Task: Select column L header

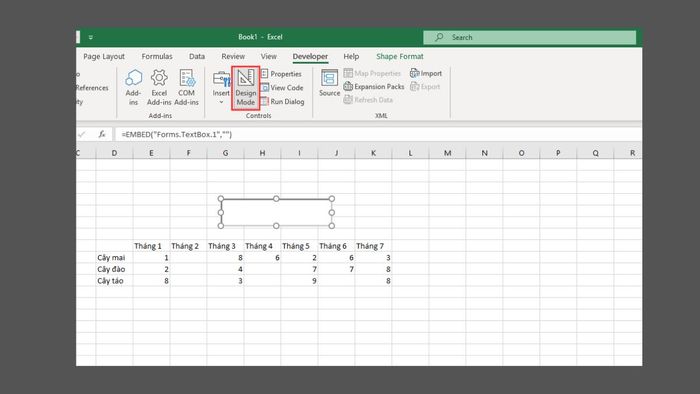Action: (410, 153)
